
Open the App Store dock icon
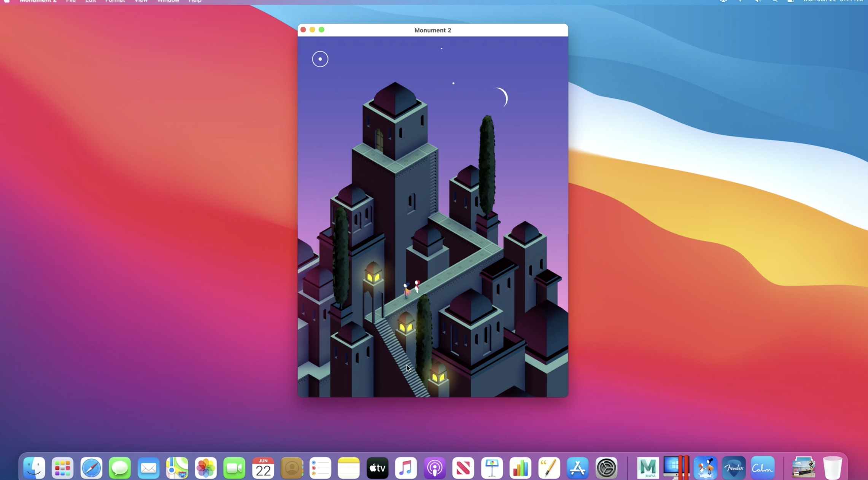coord(577,467)
